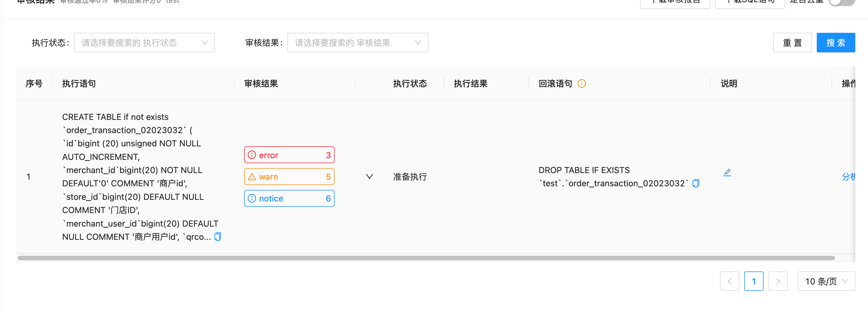Copy the DROP TABLE rollback statement

696,183
